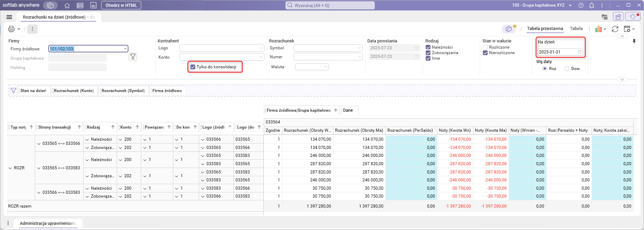Image resolution: width=644 pixels, height=230 pixels.
Task: Open the hamburger menu icon
Action: coord(9,17)
